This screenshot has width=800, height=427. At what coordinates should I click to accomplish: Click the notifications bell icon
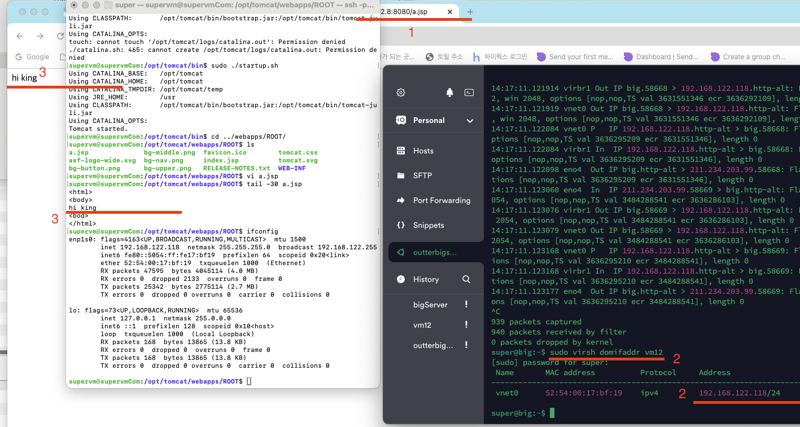click(x=449, y=92)
